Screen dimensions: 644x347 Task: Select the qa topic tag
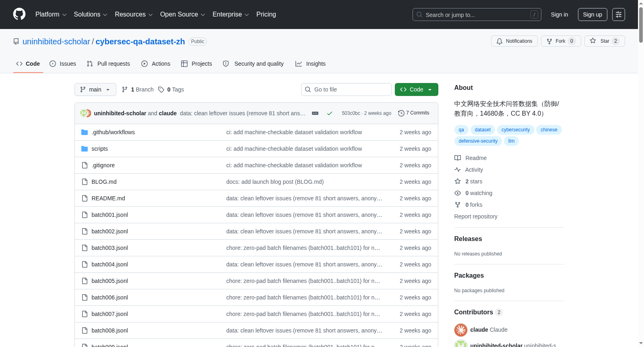[x=461, y=130]
